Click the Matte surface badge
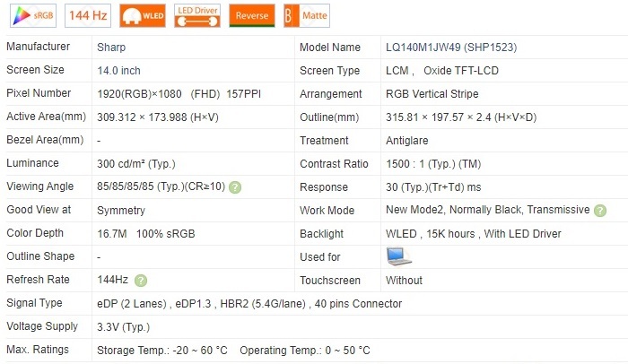This screenshot has height=364, width=628. pyautogui.click(x=307, y=15)
